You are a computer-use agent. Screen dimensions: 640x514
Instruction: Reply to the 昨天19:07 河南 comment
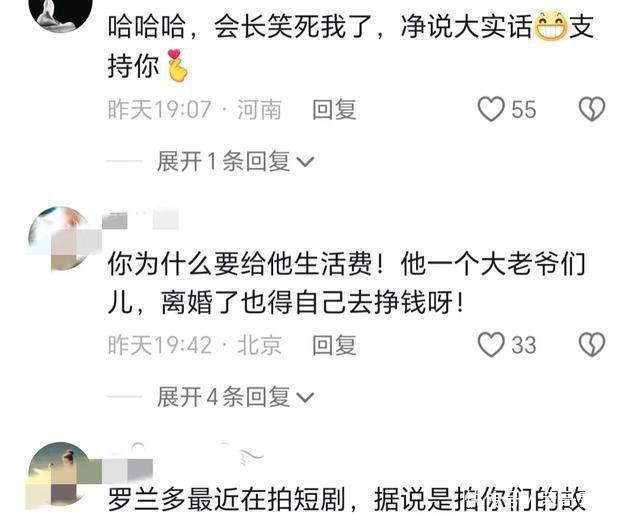coord(334,109)
